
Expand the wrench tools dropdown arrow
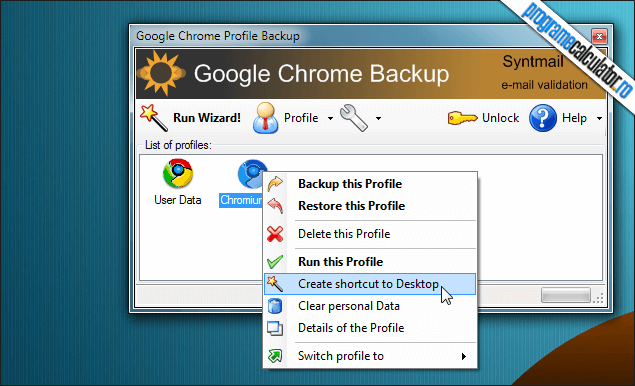tap(378, 118)
